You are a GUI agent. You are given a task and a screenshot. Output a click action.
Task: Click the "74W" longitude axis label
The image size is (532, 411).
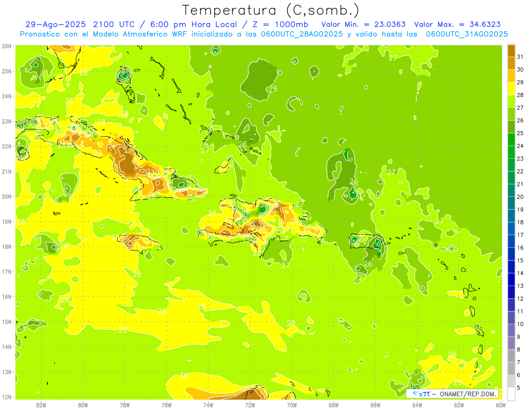point(208,404)
